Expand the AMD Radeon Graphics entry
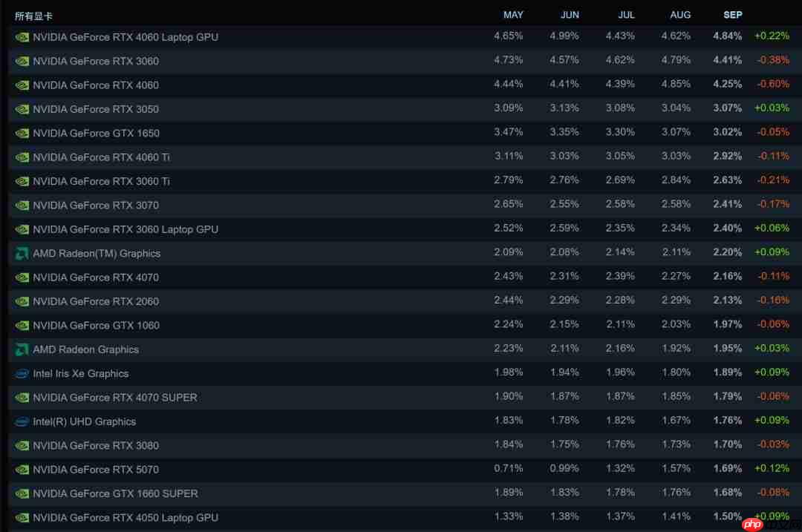This screenshot has width=802, height=532. click(85, 349)
